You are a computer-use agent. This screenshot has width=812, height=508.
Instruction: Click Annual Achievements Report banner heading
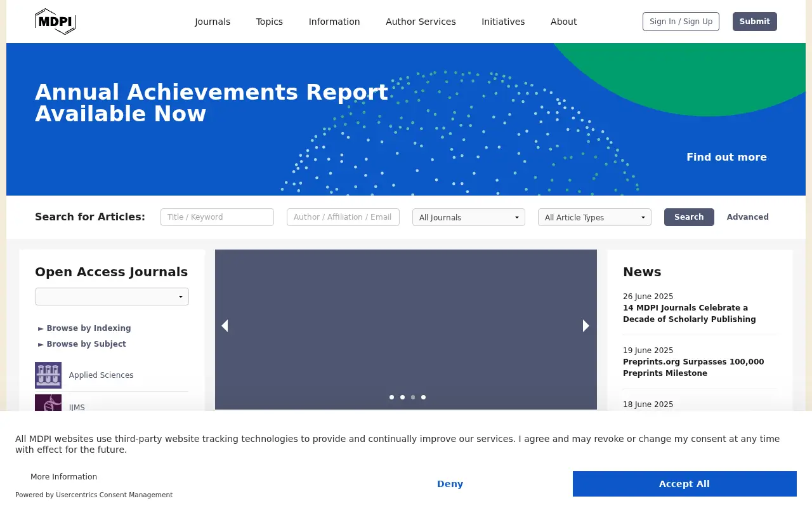(211, 103)
